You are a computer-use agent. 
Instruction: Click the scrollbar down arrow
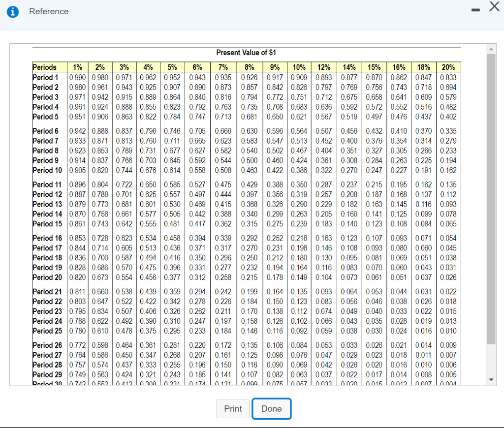[491, 380]
